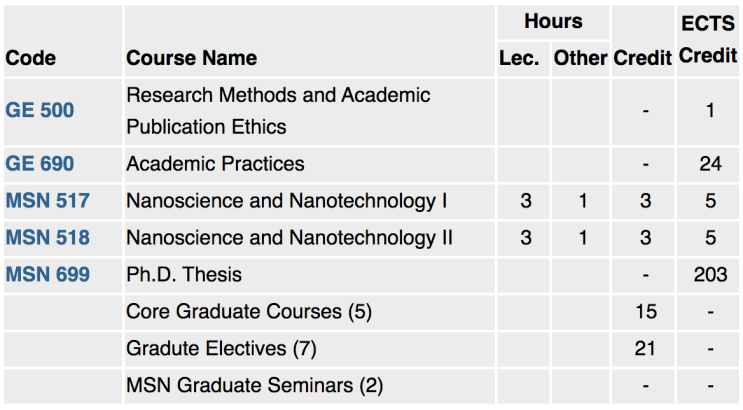Image resolution: width=743 pixels, height=410 pixels.
Task: Open the MSN 517 course link
Action: [x=47, y=201]
